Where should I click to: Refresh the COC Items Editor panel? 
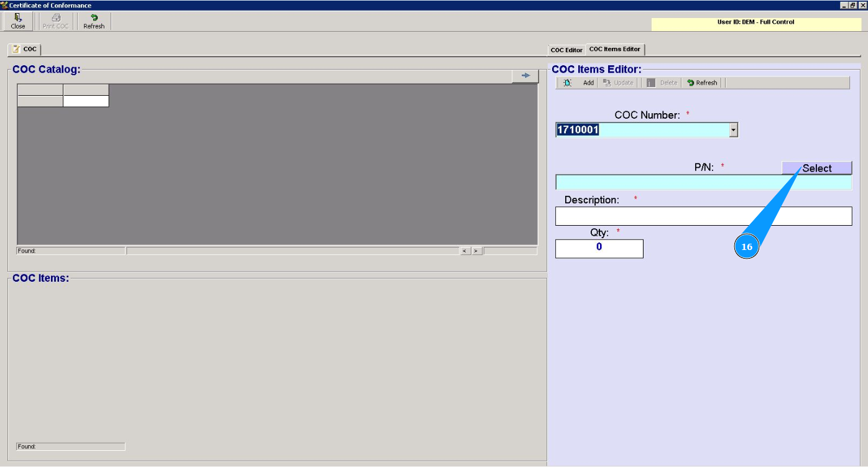pyautogui.click(x=702, y=83)
